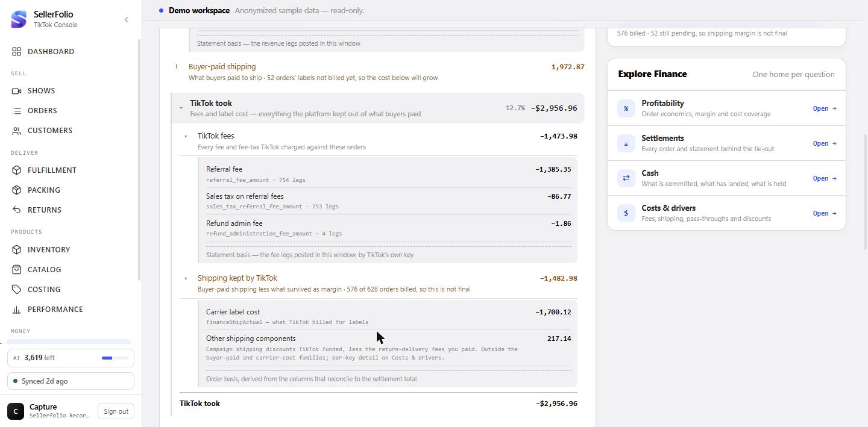Viewport: 868px width, 427px height.
Task: Click the Dashboard grid icon
Action: 17,52
